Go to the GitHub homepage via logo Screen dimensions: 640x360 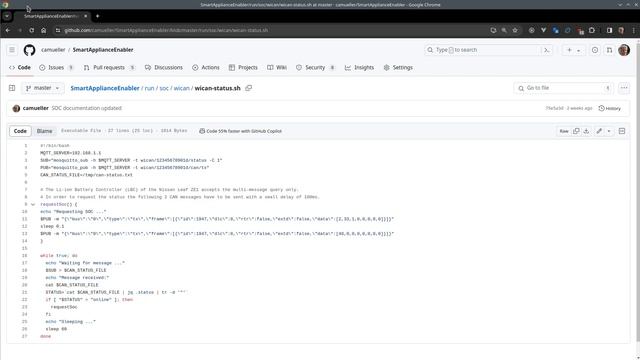coord(29,50)
